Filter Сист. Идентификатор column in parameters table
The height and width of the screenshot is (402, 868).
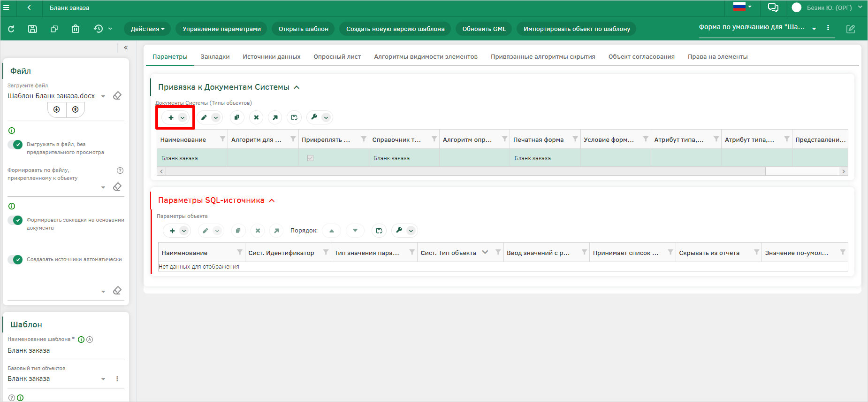[x=326, y=253]
